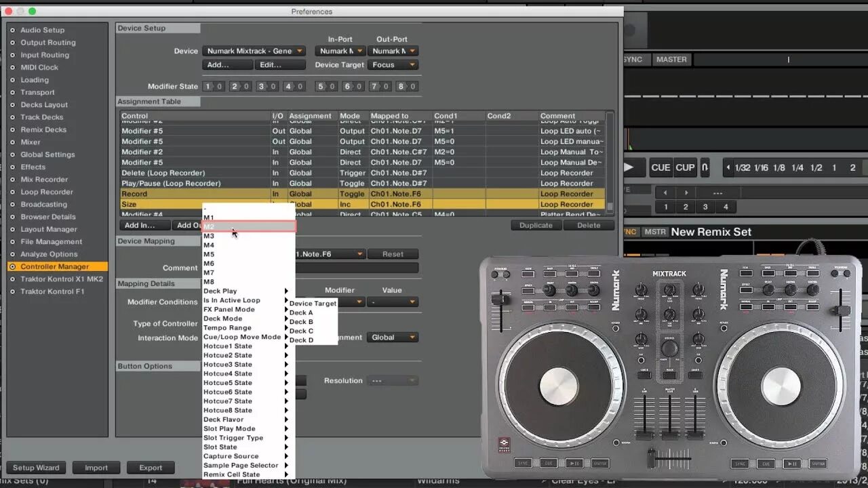Click the Setup Wizard button
This screenshot has width=868, height=488.
pos(36,467)
